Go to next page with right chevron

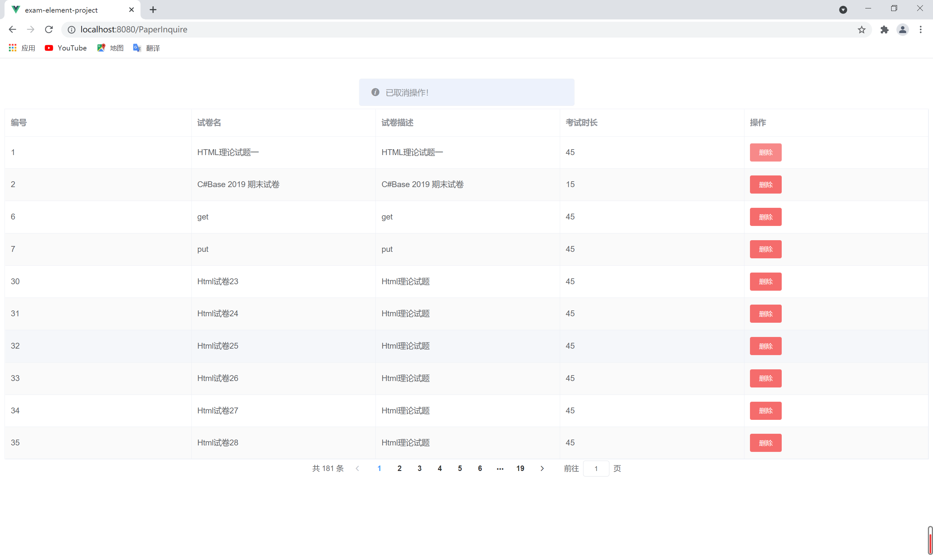[x=542, y=468]
